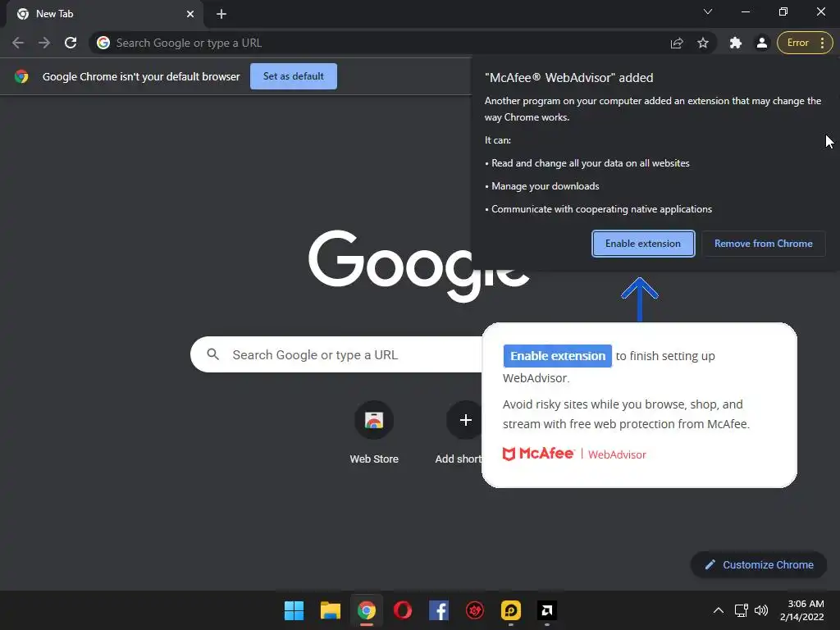Image resolution: width=840 pixels, height=630 pixels.
Task: Click the Google search box on page
Action: coord(337,354)
